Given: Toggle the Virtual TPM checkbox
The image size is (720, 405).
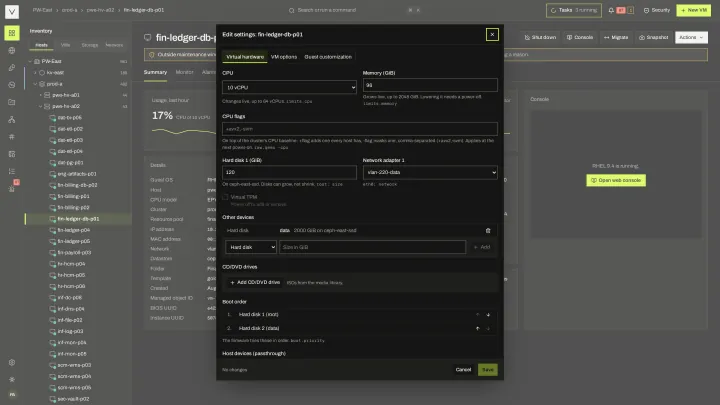Looking at the screenshot, I should pos(225,197).
